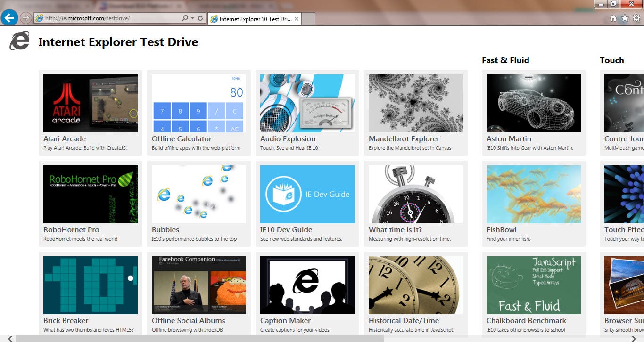Screen dimensions: 644x342
Task: Click the Home icon in browser toolbar
Action: pos(613,18)
